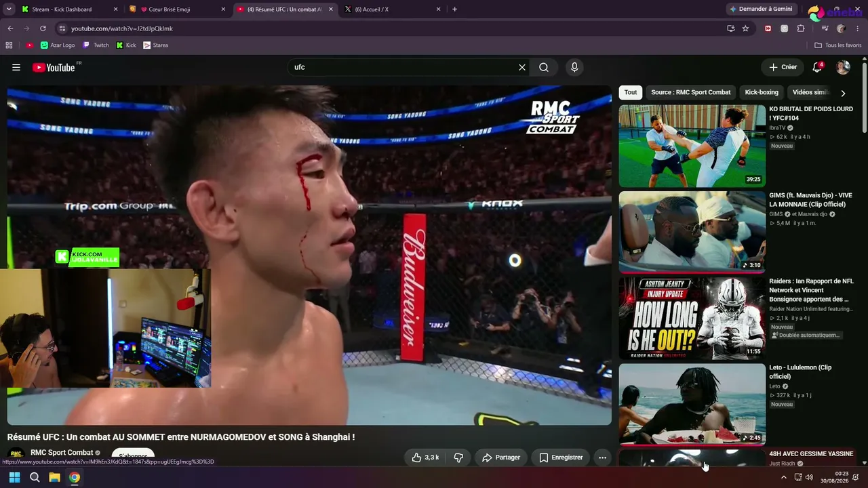Open title Leto - Lululemon (Clip officiel)

click(x=800, y=372)
